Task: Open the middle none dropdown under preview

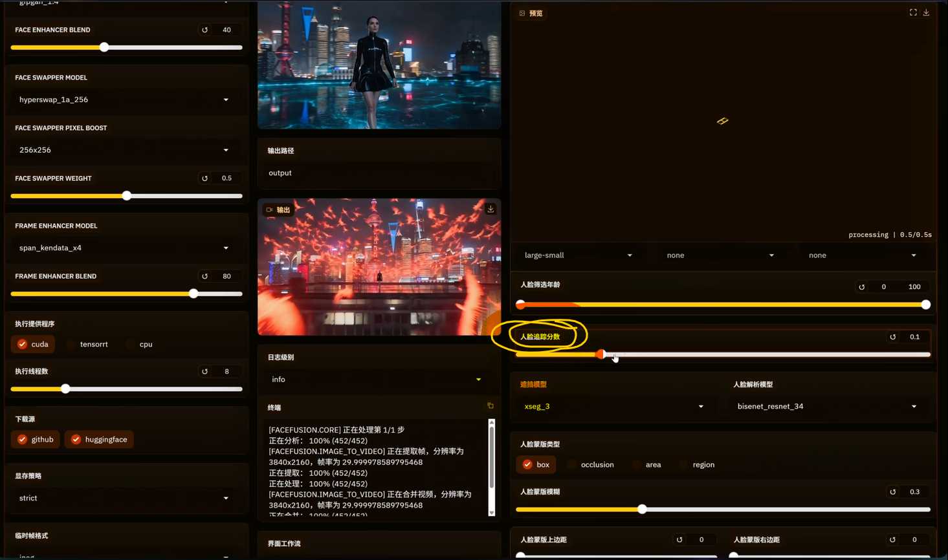Action: coord(720,255)
